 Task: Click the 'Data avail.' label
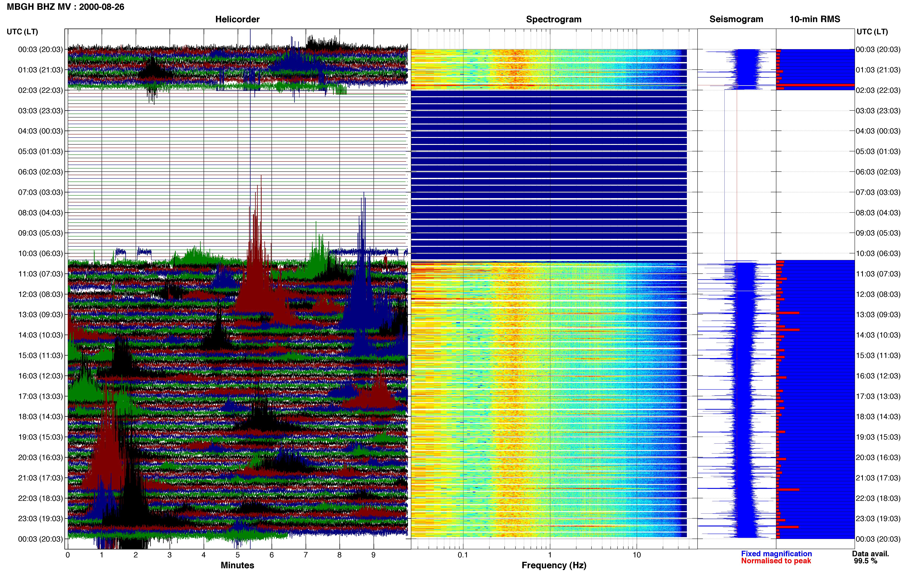870,554
